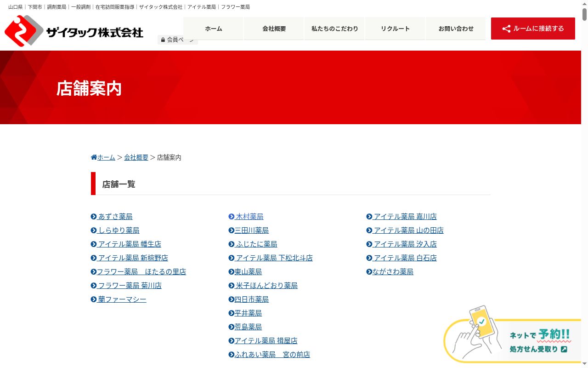
Task: Click 会社概要 breadcrumb link
Action: click(136, 157)
